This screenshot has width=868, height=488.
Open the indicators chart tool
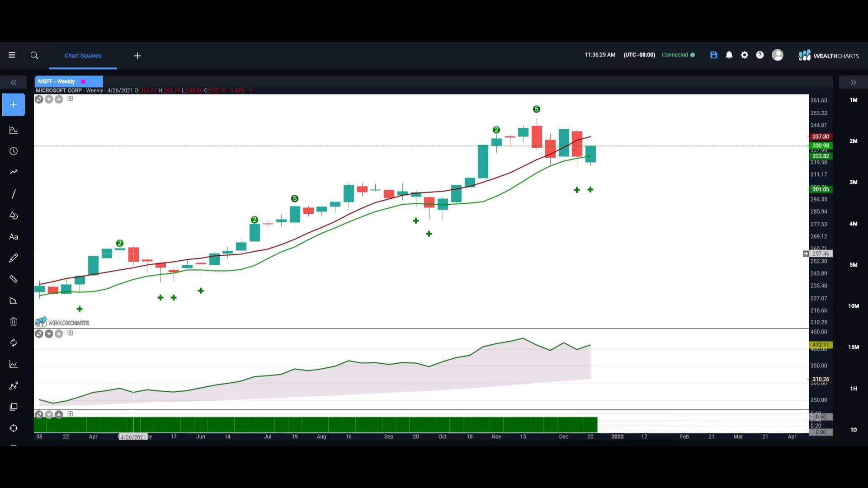click(x=14, y=130)
